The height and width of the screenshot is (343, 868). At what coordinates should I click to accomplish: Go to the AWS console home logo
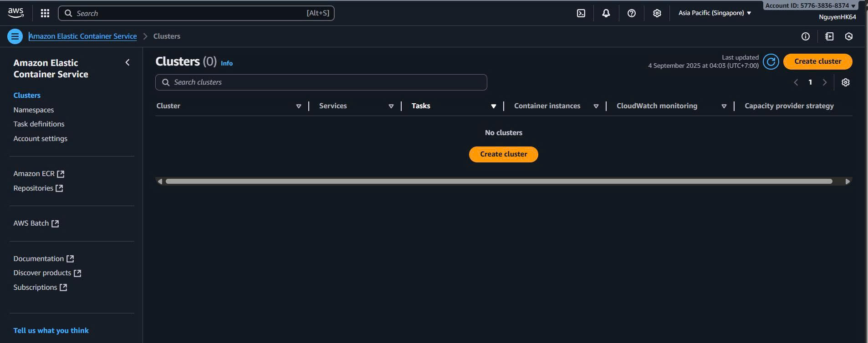pos(16,13)
